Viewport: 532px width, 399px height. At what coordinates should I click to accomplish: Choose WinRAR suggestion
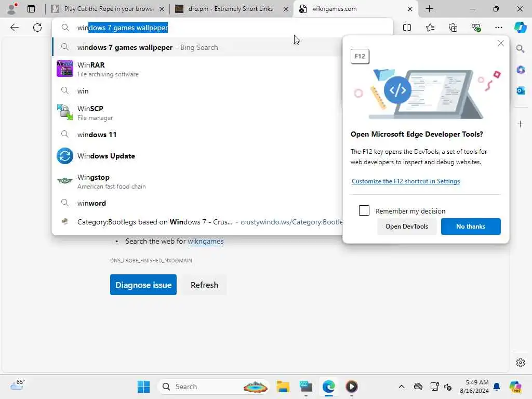[197, 69]
